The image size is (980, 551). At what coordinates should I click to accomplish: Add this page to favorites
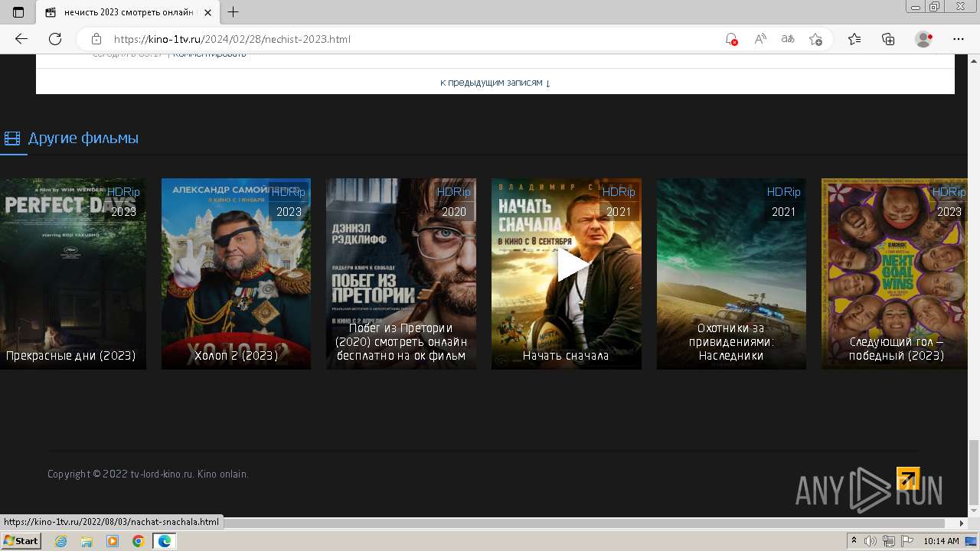point(816,39)
